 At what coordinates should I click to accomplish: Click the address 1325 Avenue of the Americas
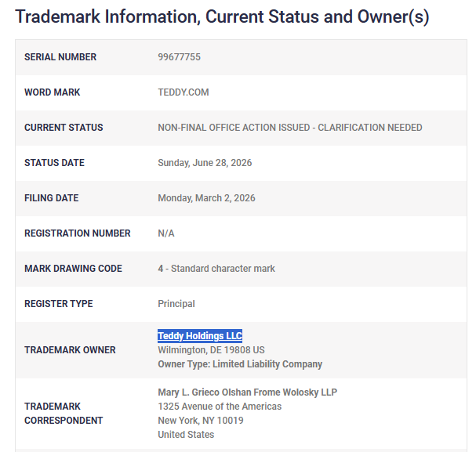[x=220, y=407]
